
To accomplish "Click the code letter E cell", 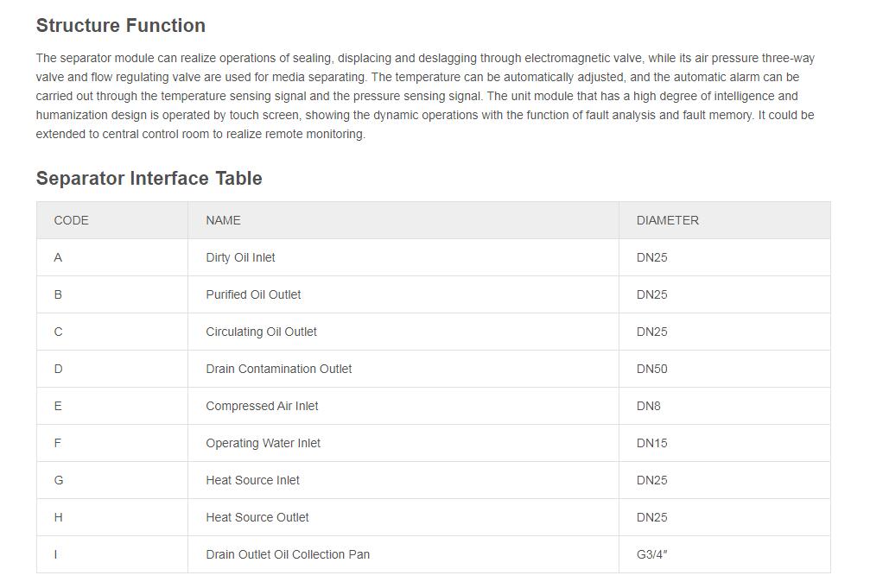I will [58, 406].
